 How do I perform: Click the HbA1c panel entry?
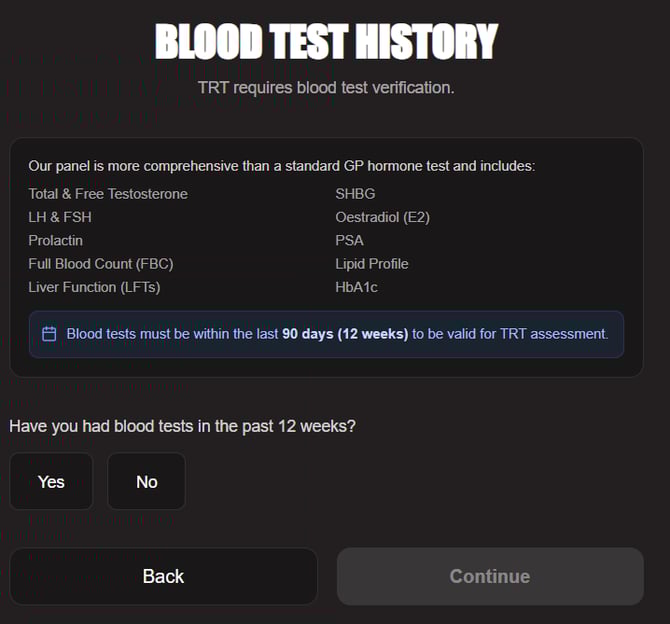357,287
